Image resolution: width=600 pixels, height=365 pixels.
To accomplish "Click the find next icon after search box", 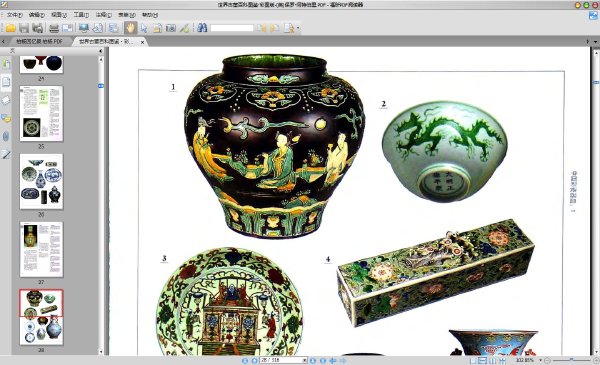I will (x=274, y=28).
